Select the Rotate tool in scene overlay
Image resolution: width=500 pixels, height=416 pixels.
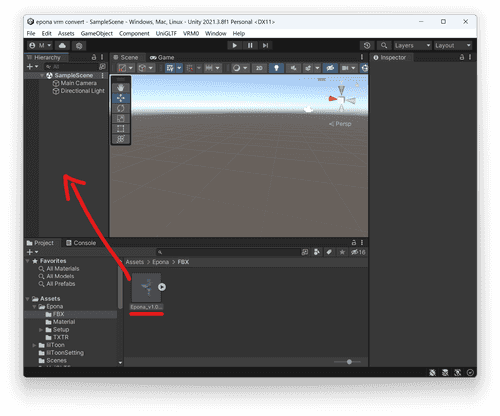pos(120,108)
